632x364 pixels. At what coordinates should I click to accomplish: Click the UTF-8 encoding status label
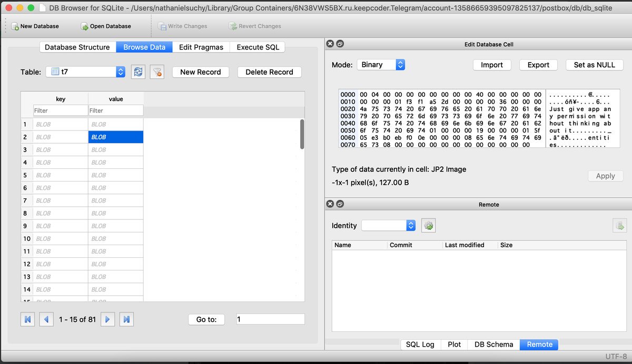(616, 356)
